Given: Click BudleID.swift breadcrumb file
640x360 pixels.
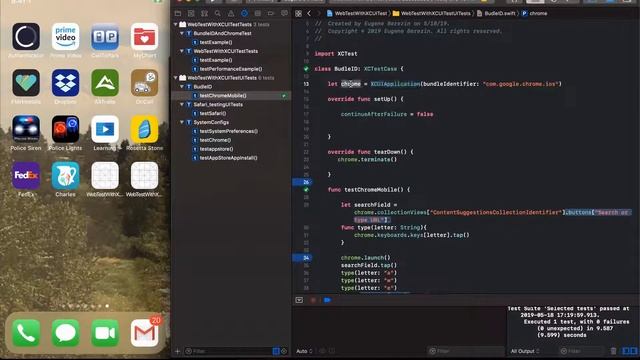Looking at the screenshot, I should coord(496,13).
